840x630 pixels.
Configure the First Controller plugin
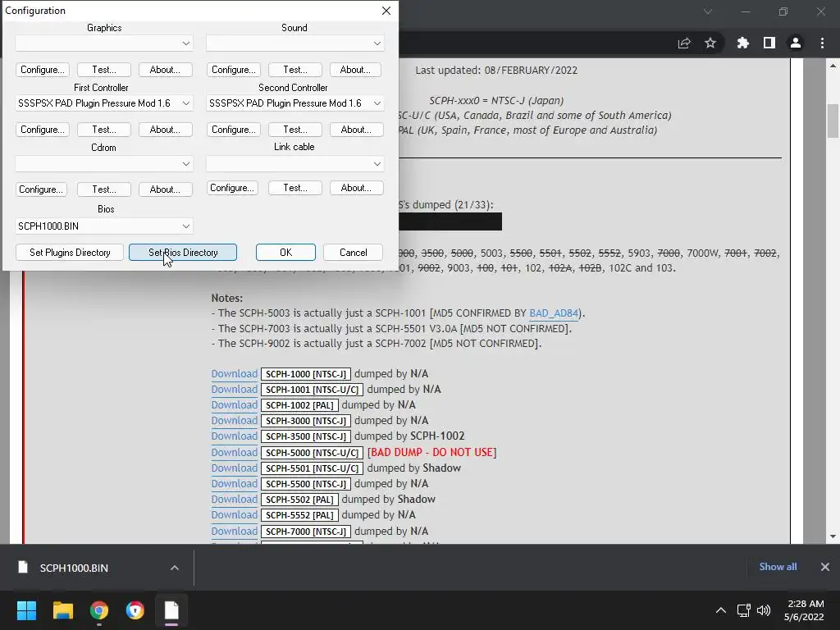tap(43, 130)
